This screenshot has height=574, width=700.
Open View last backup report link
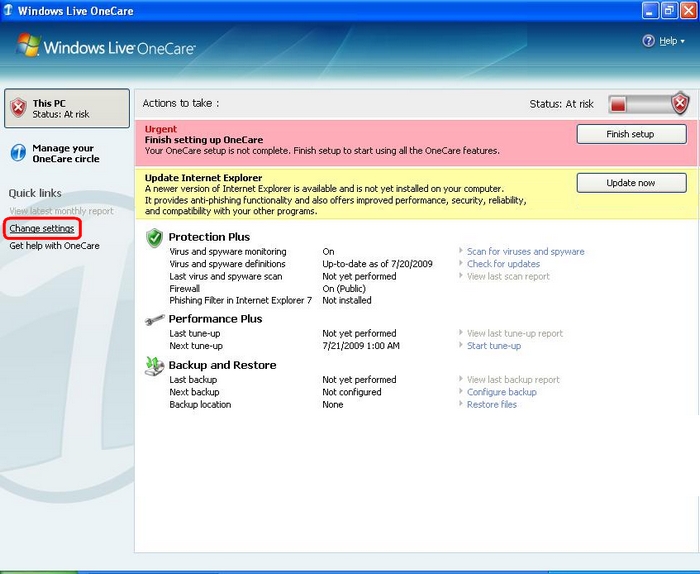click(x=513, y=380)
